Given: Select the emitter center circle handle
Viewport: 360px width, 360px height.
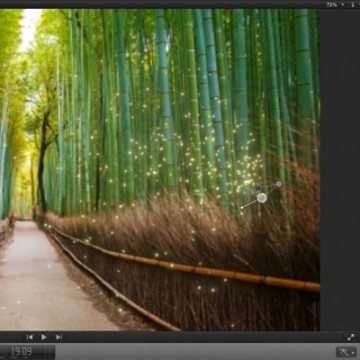Looking at the screenshot, I should 262,198.
